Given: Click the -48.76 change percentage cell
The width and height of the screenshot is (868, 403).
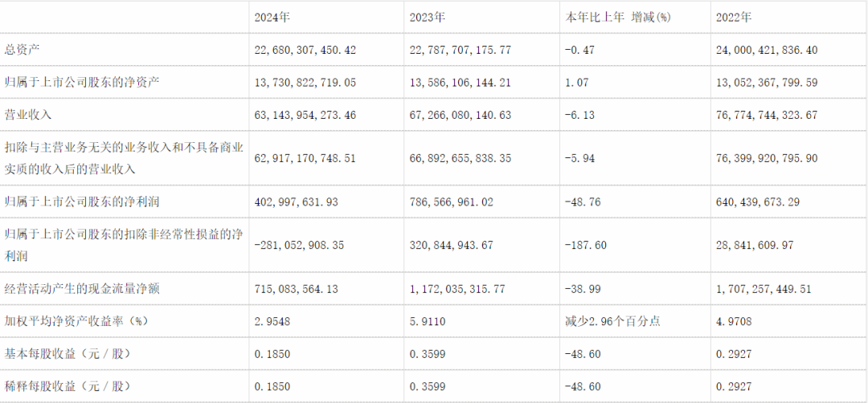Looking at the screenshot, I should click(583, 201).
